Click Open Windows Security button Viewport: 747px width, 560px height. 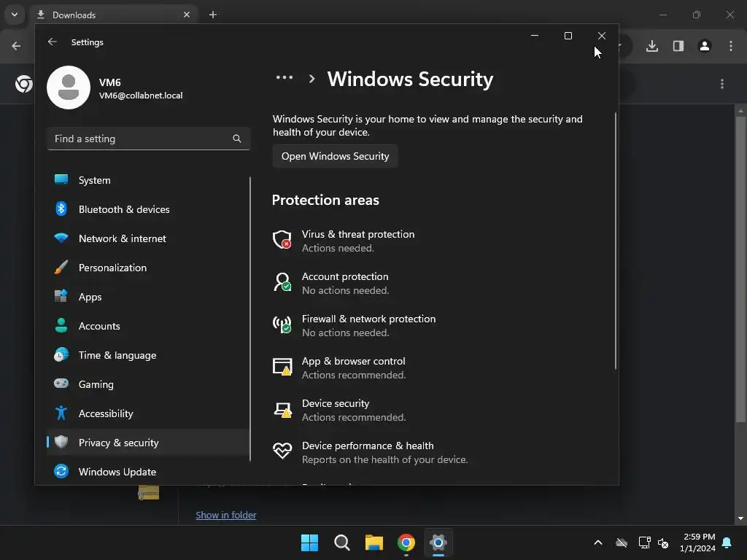click(336, 156)
